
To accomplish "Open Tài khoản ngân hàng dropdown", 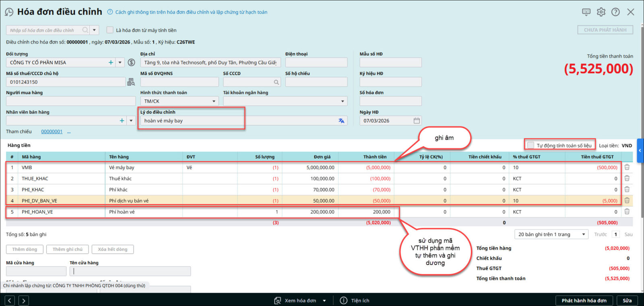I will point(343,101).
